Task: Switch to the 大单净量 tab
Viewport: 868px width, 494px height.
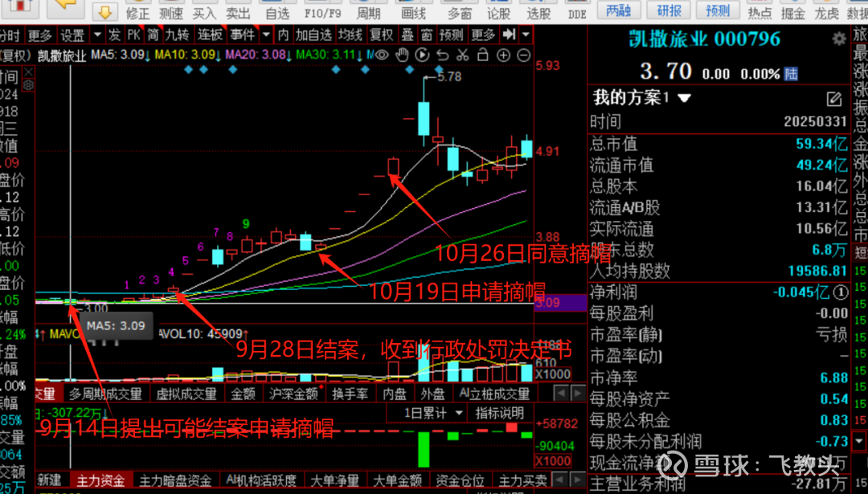Action: (x=335, y=480)
